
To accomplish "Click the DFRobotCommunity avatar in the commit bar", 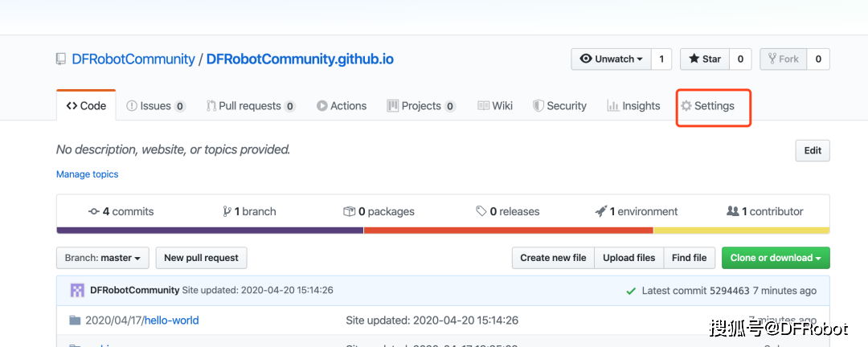I will 77,290.
